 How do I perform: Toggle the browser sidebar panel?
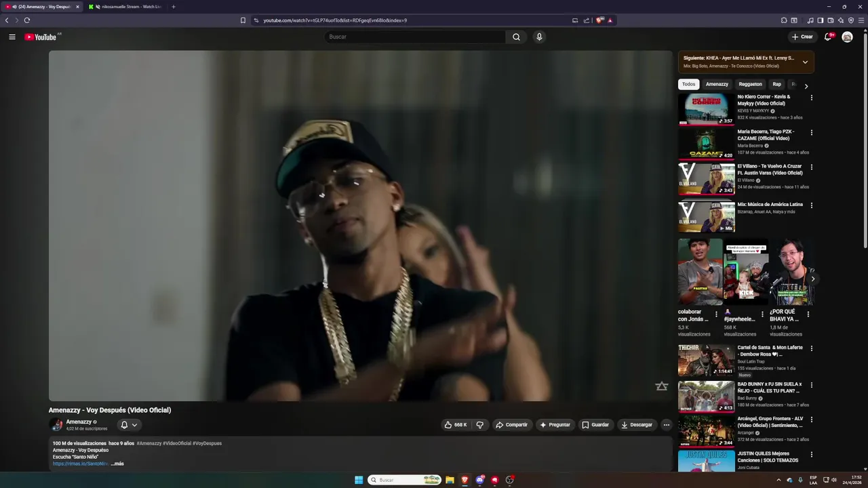tap(821, 20)
